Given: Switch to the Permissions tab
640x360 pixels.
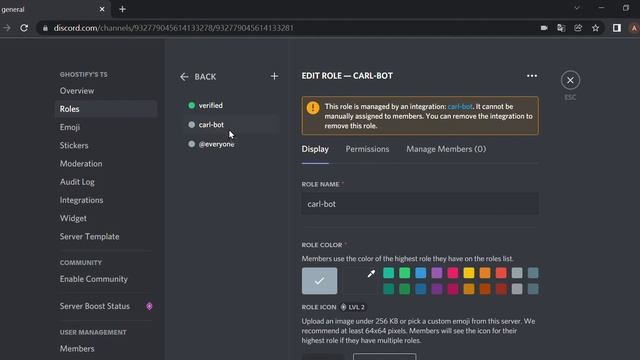Looking at the screenshot, I should point(367,149).
